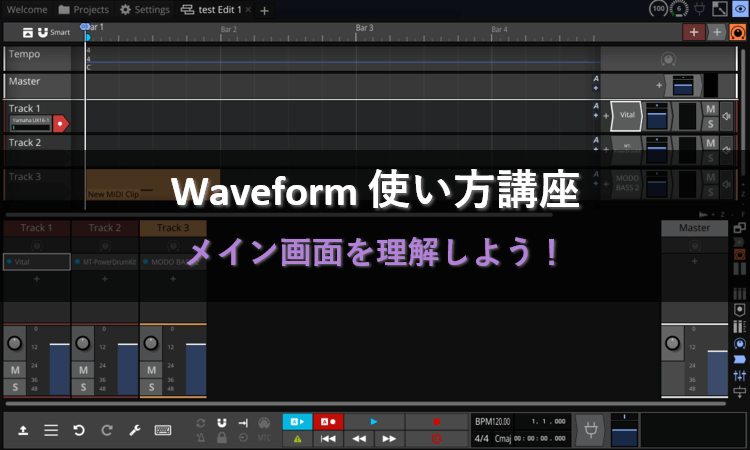Click the Redo arrow in bottom toolbar
This screenshot has width=750, height=450.
click(107, 430)
